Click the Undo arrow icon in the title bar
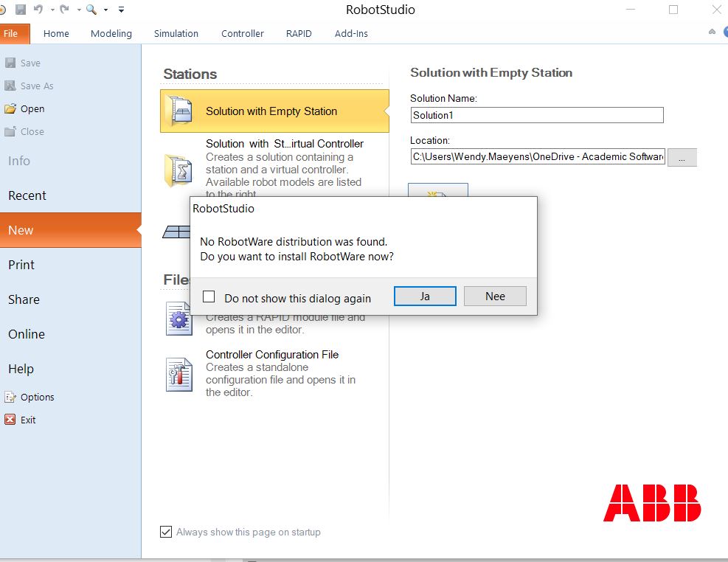 pos(38,10)
